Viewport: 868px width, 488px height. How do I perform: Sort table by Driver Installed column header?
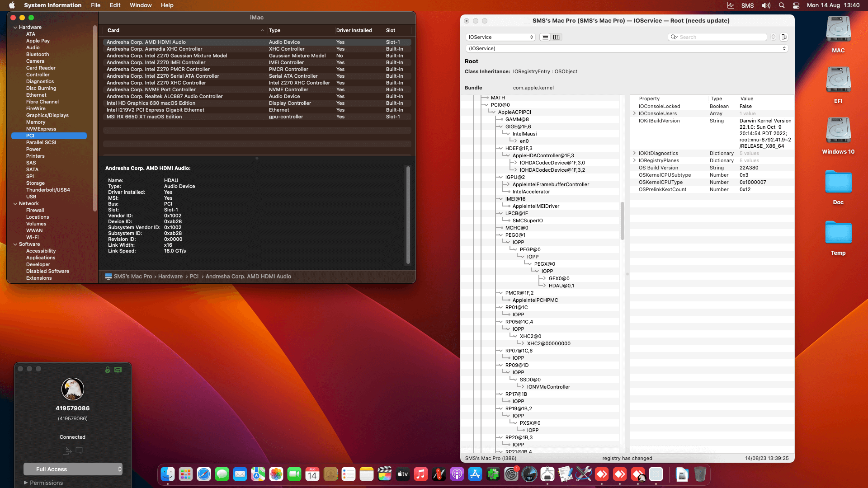(x=359, y=30)
